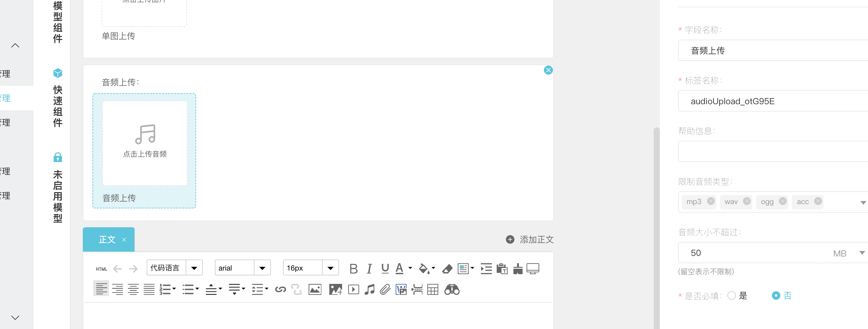The image size is (868, 329).
Task: Select 是 for required field
Action: point(731,295)
